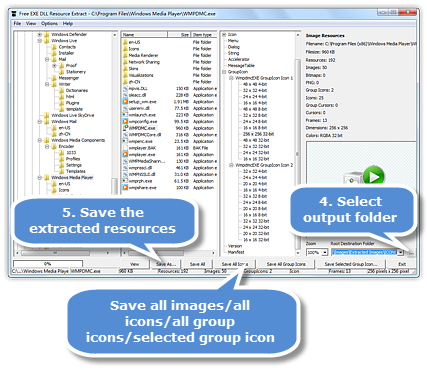This screenshot has width=427, height=370.
Task: Select the wmpconfig.exe application icon
Action: coord(125,121)
